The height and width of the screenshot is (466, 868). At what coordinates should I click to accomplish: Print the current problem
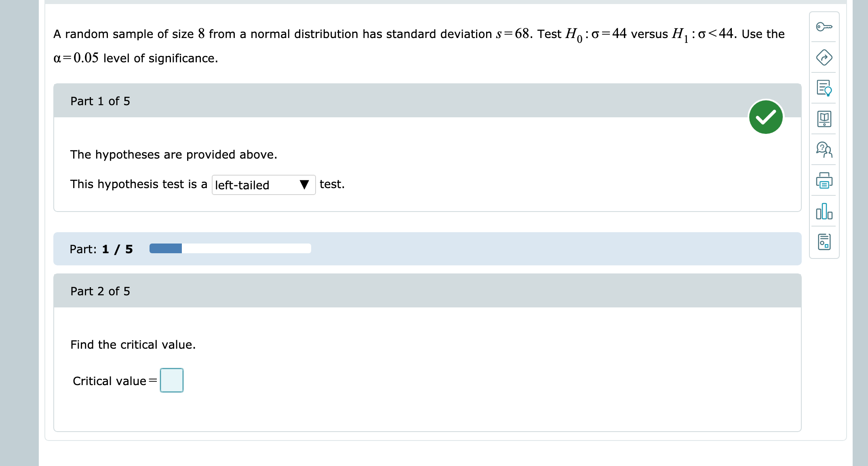click(824, 182)
